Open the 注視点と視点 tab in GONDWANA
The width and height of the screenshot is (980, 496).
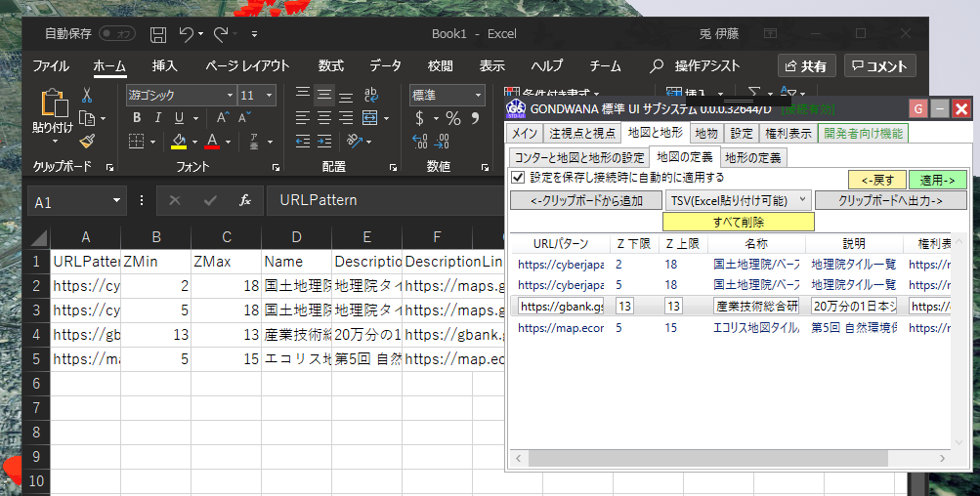(x=582, y=133)
